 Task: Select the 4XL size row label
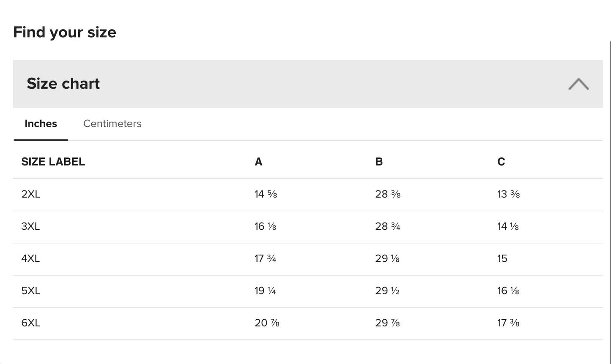click(31, 258)
